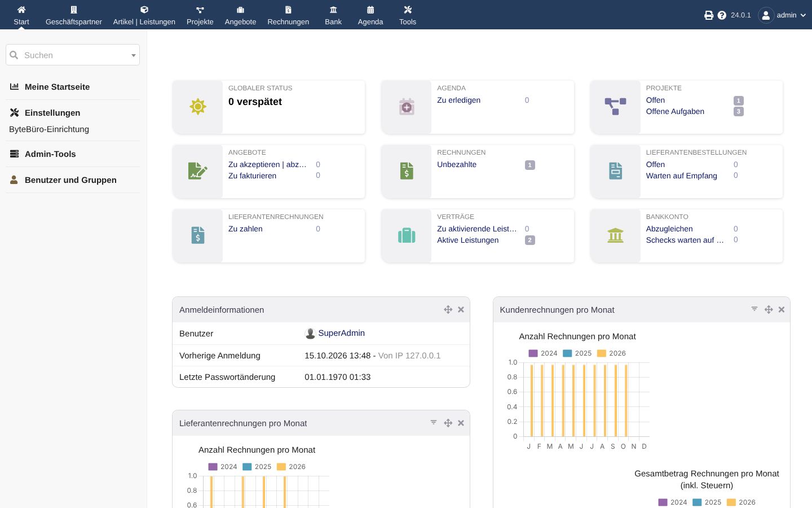Open Offene Aufgaben project link
This screenshot has height=508, width=812.
[675, 112]
